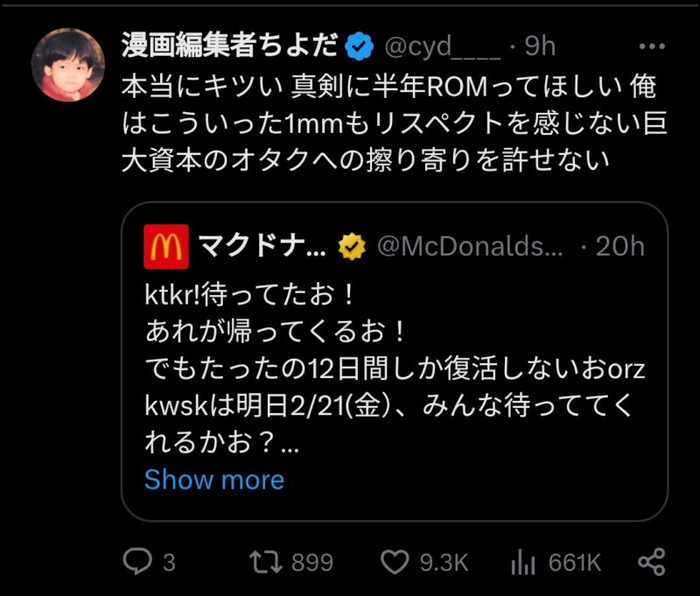This screenshot has width=700, height=596.
Task: Click the 20h timestamp on quoted tweet
Action: pyautogui.click(x=620, y=247)
